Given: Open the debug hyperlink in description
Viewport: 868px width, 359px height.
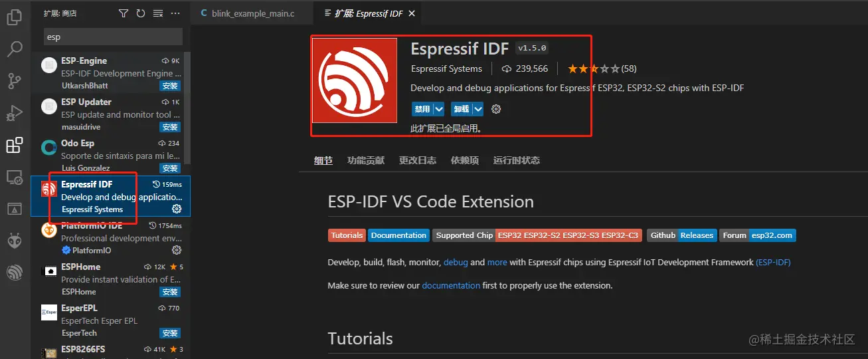Looking at the screenshot, I should [x=456, y=263].
